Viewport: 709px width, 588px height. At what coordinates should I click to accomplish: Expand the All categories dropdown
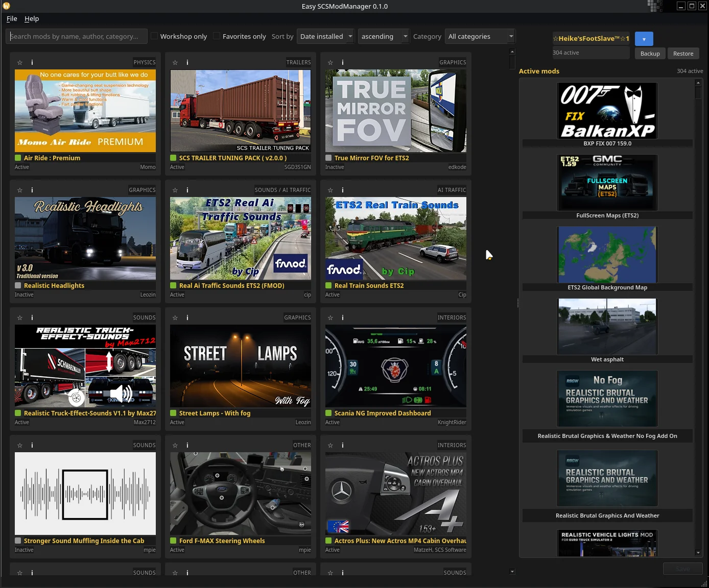(480, 36)
